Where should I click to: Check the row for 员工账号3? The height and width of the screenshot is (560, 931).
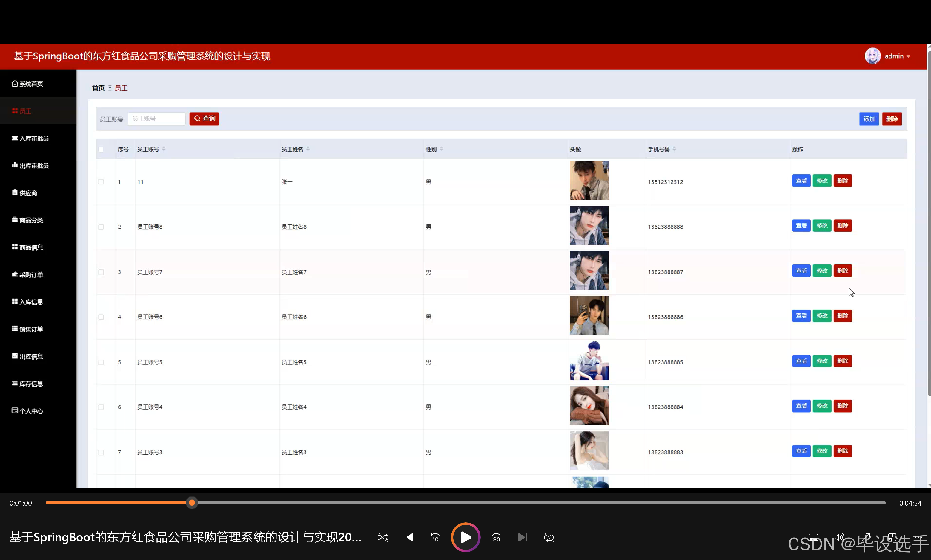[101, 453]
